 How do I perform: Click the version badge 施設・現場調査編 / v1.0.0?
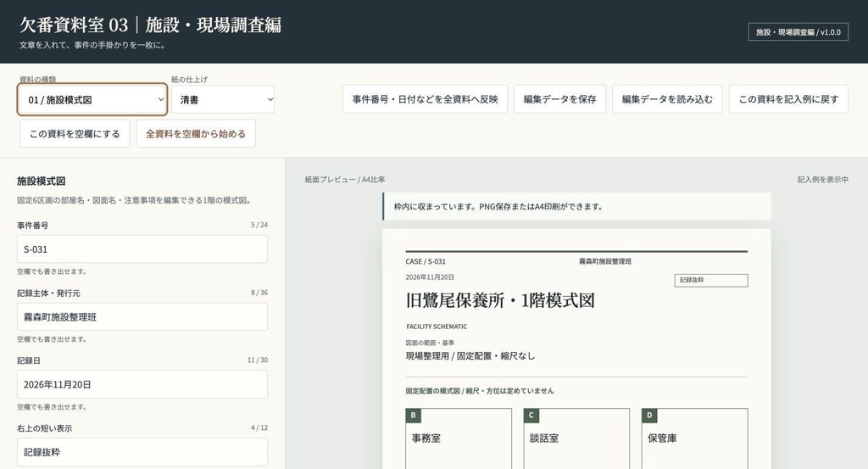[x=798, y=32]
